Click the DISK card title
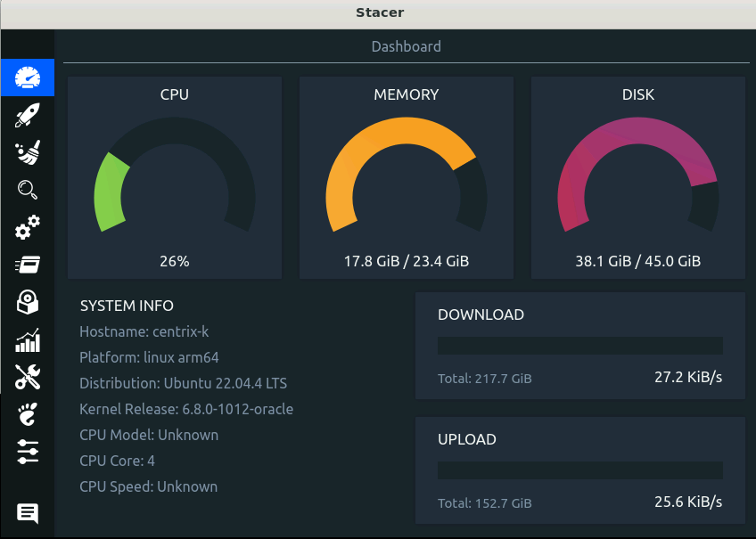Image resolution: width=756 pixels, height=539 pixels. click(638, 94)
